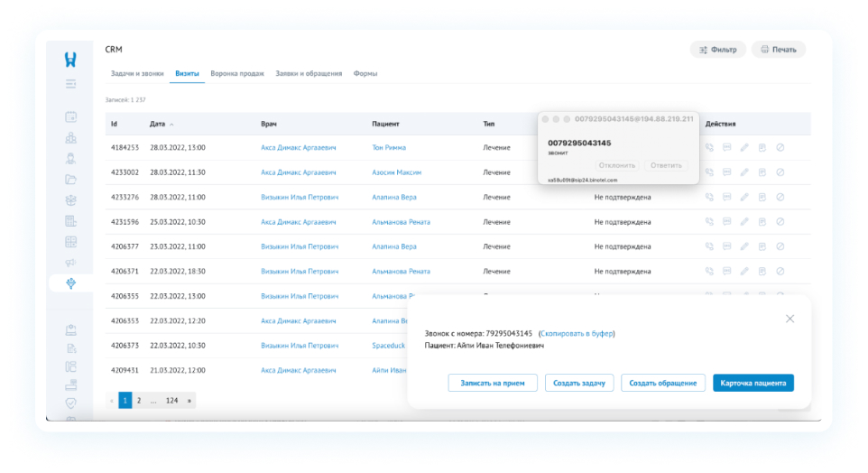Click the cancel icon for visit 4231596
868x473 pixels.
pyautogui.click(x=780, y=221)
